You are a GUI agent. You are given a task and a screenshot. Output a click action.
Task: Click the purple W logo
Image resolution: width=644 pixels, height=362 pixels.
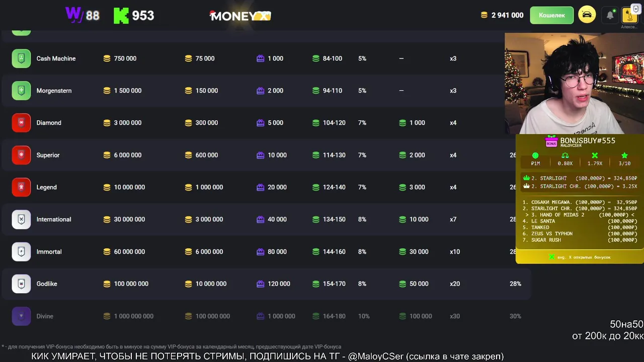click(74, 15)
